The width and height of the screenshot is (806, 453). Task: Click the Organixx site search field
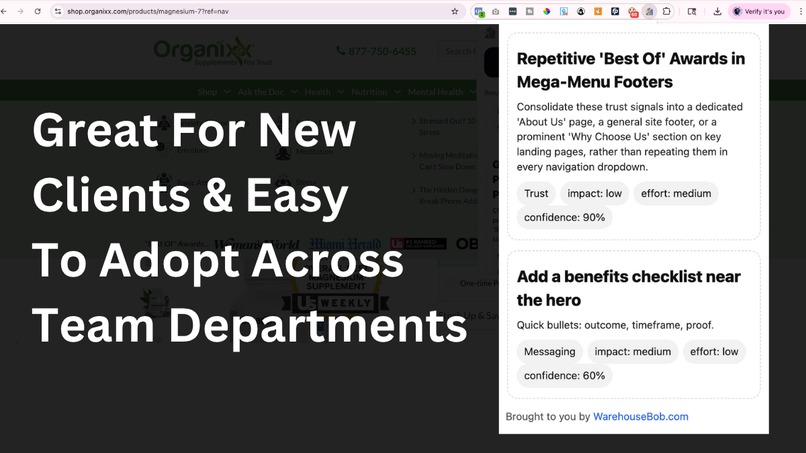point(457,51)
